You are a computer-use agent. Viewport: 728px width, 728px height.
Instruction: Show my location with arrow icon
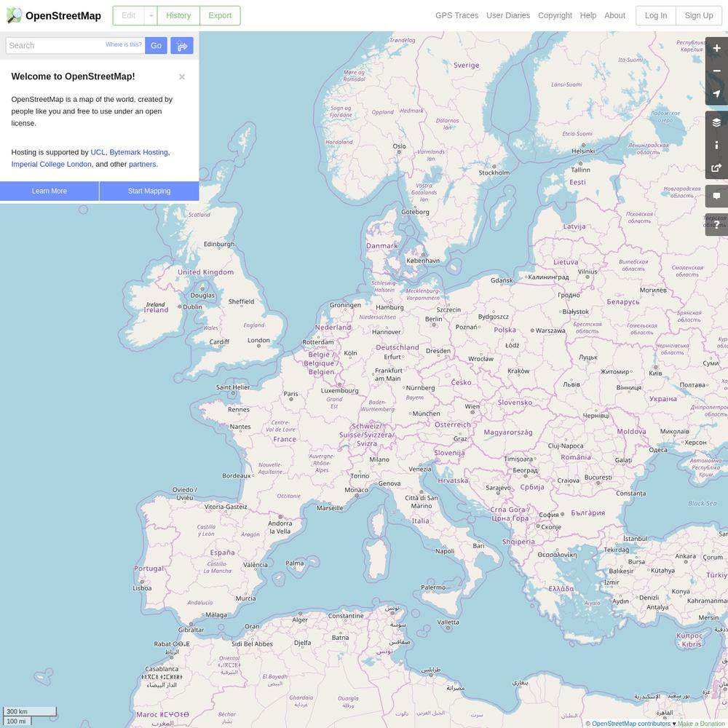click(x=716, y=94)
